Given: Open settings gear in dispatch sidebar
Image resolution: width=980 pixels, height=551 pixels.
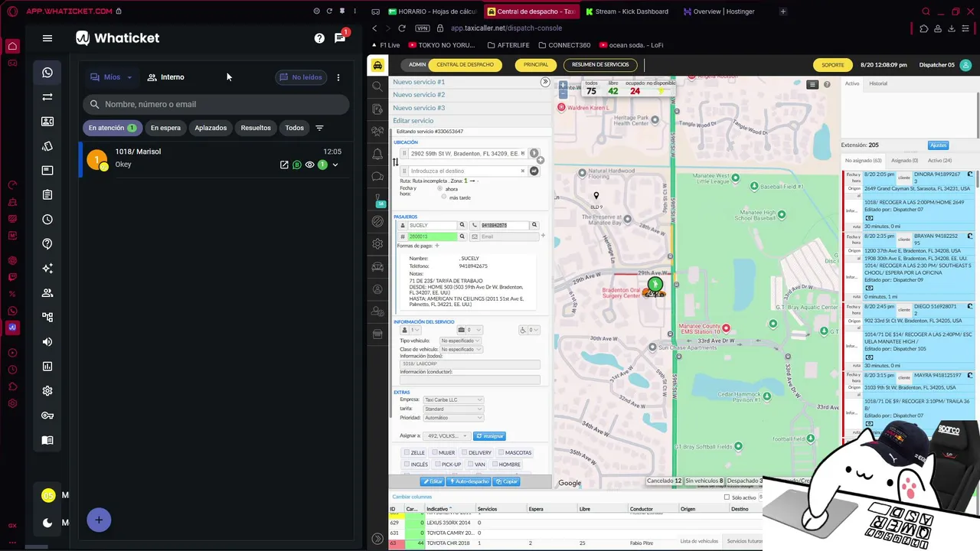Looking at the screenshot, I should pyautogui.click(x=377, y=244).
